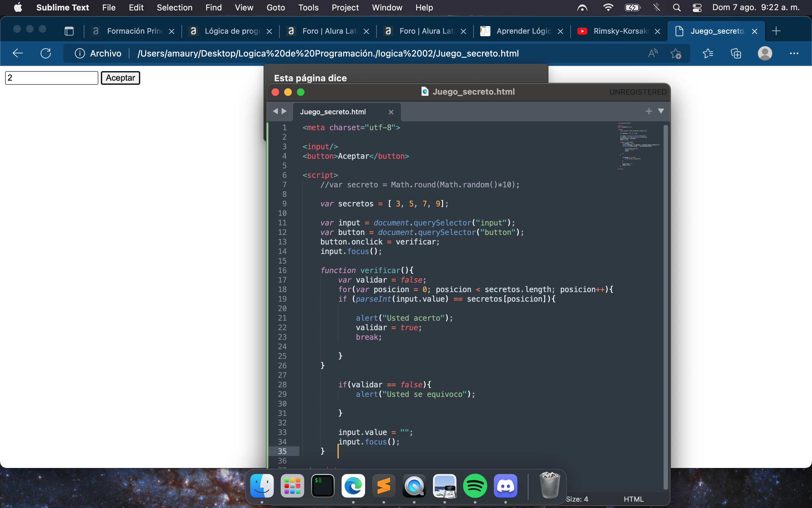The height and width of the screenshot is (508, 812).
Task: Go back in the browser
Action: (17, 53)
